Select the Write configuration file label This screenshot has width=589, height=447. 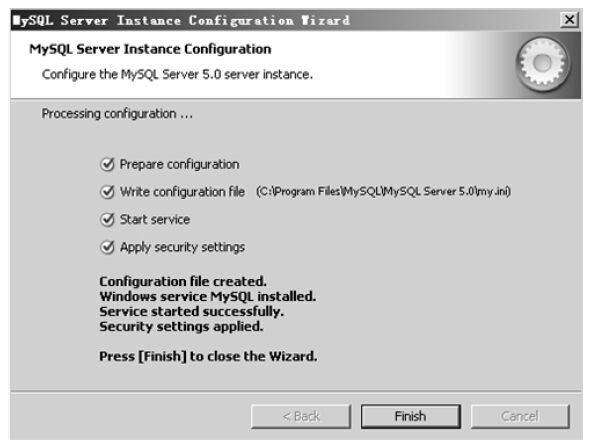pyautogui.click(x=182, y=192)
